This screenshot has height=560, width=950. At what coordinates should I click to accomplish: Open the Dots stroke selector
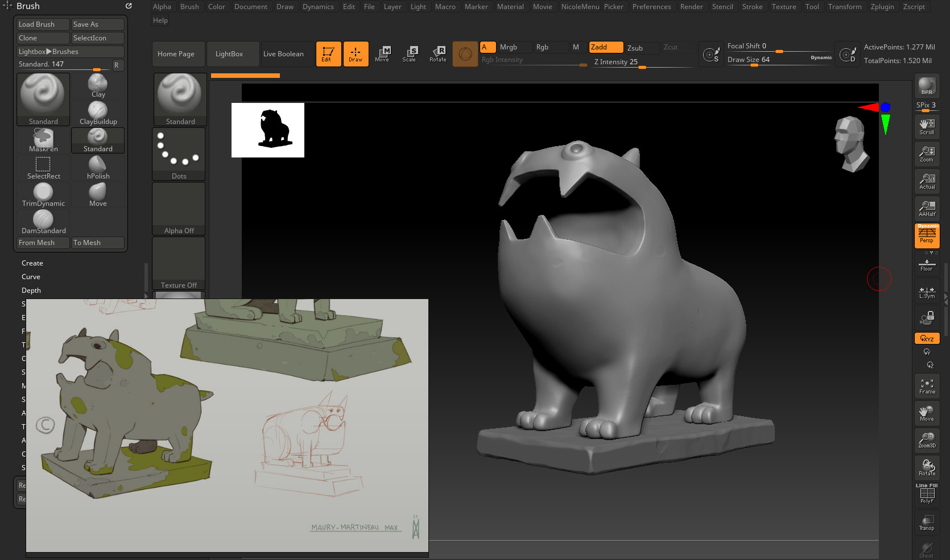tap(179, 154)
